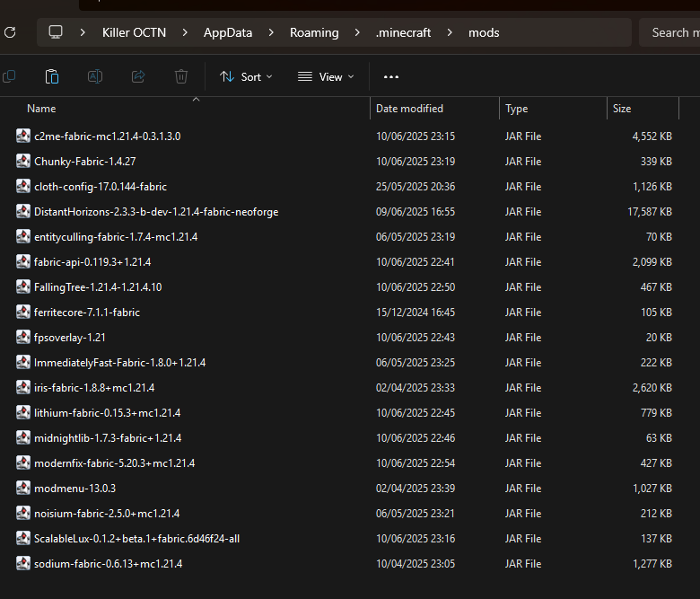
Task: Expand the chevron after Roaming breadcrumb
Action: (x=357, y=32)
